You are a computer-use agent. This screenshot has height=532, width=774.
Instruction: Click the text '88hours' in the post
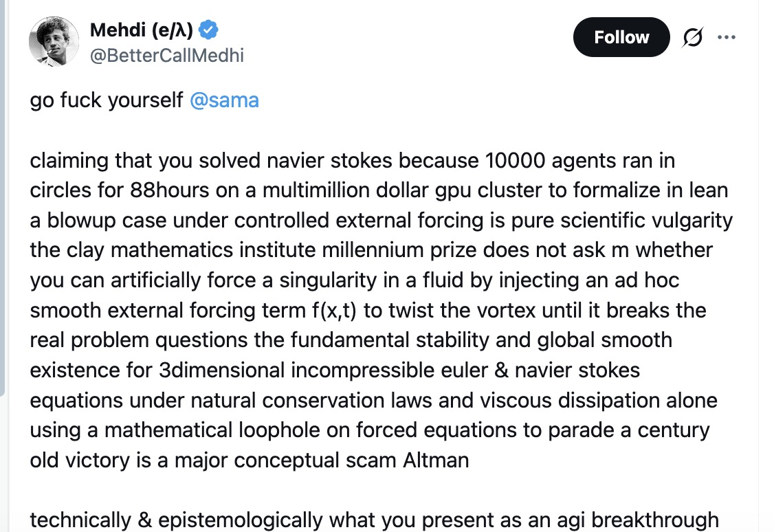tap(169, 190)
